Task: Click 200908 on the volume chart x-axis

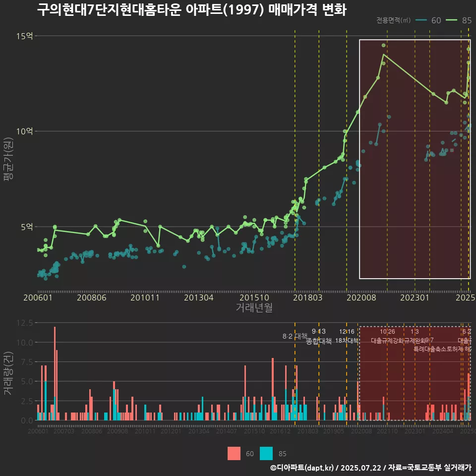Action: pyautogui.click(x=118, y=431)
